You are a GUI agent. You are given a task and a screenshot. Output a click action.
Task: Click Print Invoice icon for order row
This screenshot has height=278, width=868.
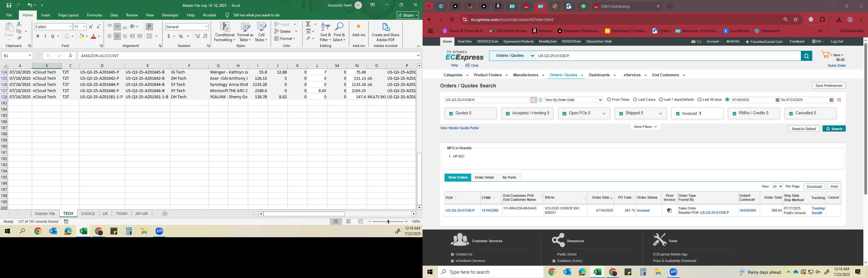[669, 210]
